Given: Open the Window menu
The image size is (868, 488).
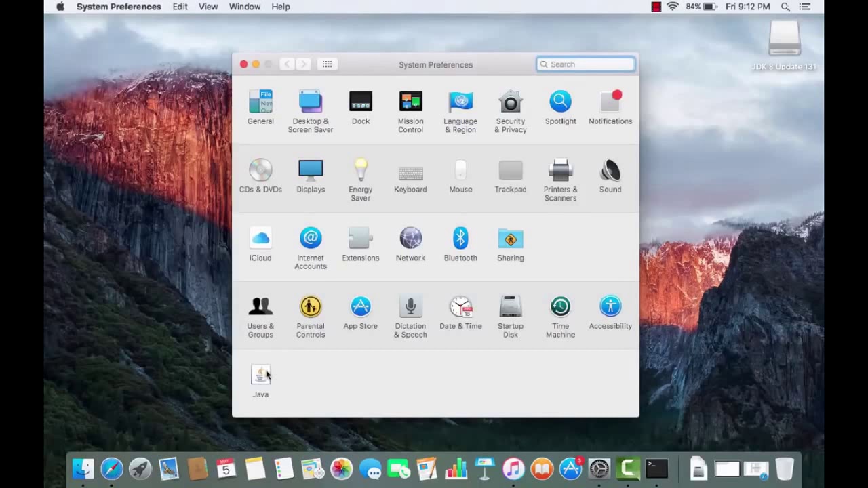Looking at the screenshot, I should 245,7.
